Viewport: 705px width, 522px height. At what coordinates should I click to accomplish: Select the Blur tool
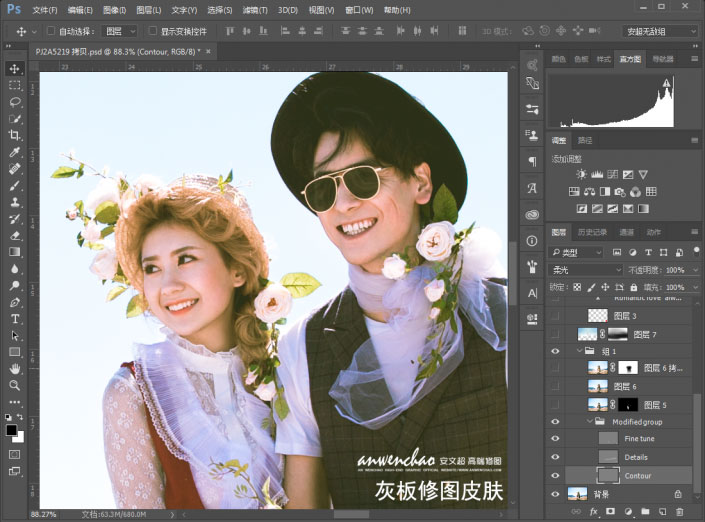coord(14,269)
